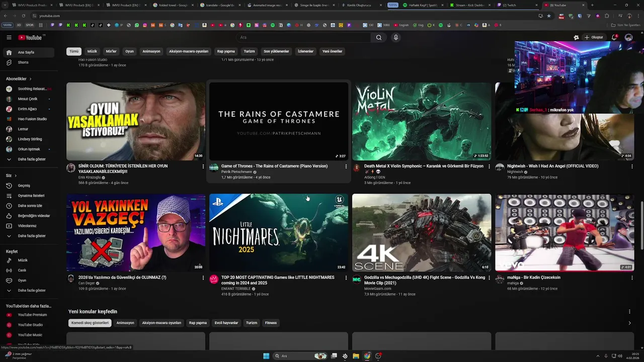Open Little Nightmares 2025 video thumbnail
The image size is (644, 362).
tap(279, 233)
